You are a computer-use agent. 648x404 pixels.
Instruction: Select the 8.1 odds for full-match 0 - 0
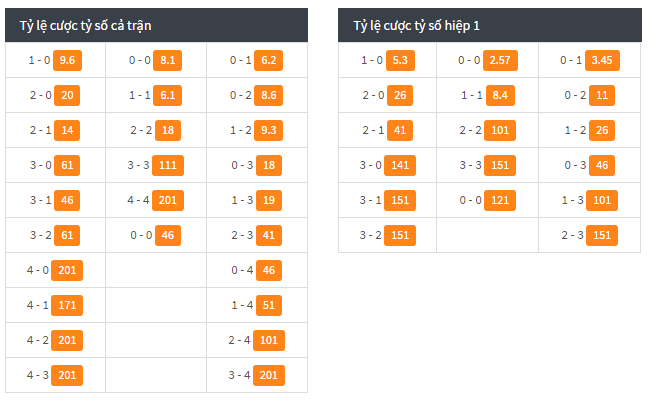coord(167,60)
